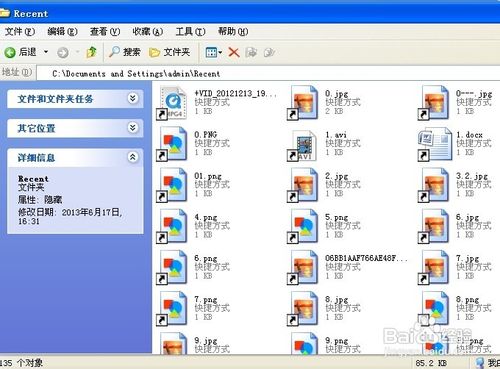Go up one folder level
The height and width of the screenshot is (369, 500).
[91, 52]
